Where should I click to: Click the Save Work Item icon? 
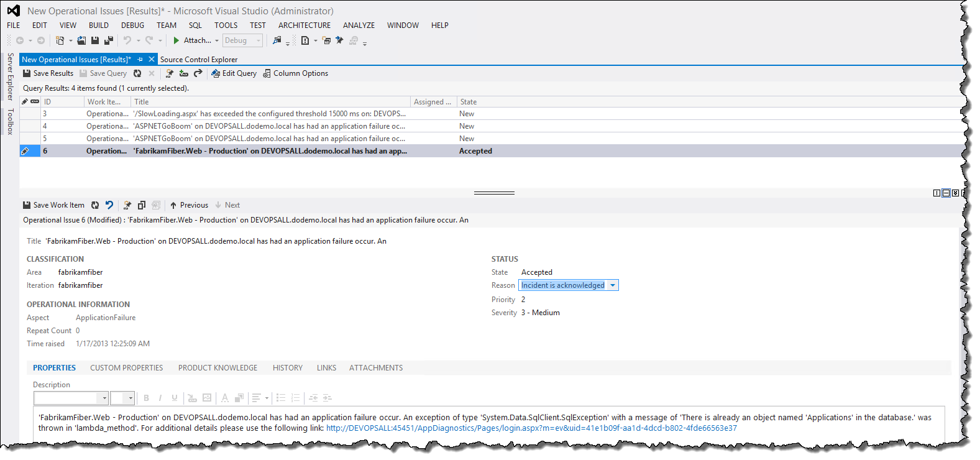coord(27,205)
